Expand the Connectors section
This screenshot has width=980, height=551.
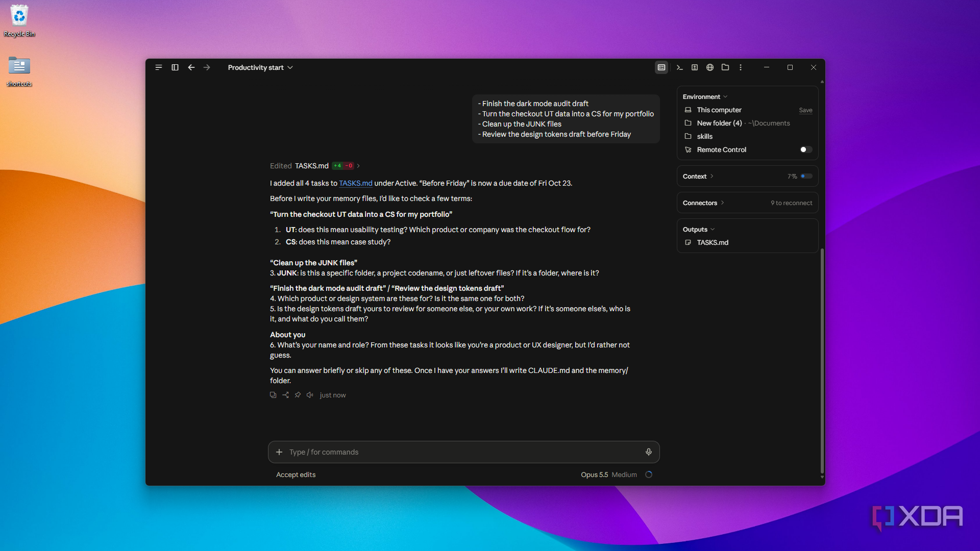(703, 203)
